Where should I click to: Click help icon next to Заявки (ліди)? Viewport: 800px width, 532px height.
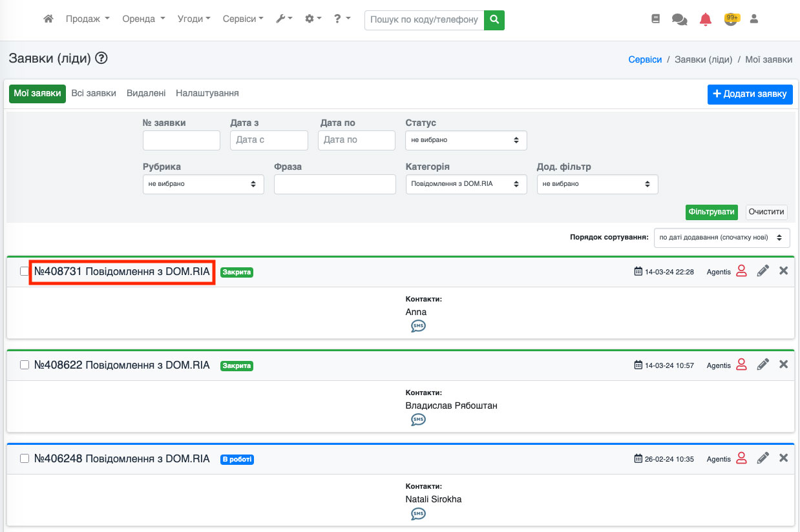pyautogui.click(x=101, y=59)
